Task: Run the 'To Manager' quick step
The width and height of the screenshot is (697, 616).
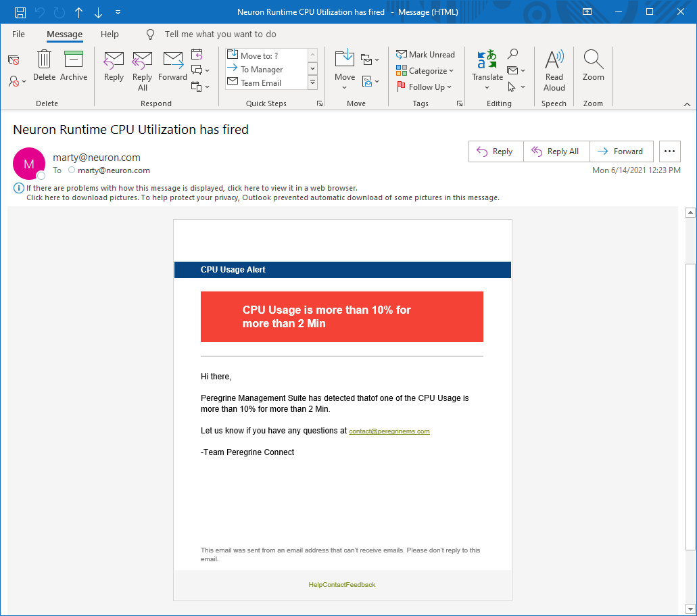Action: [266, 70]
